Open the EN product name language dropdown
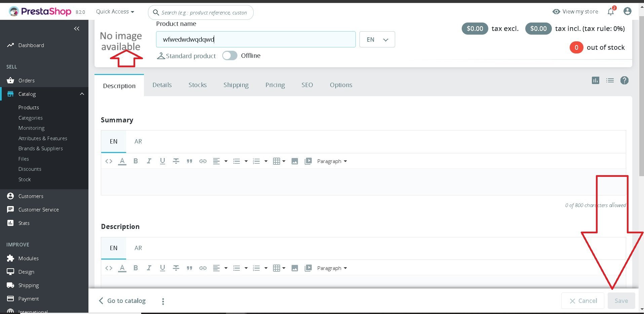Screen dimensions: 644x314 point(377,39)
